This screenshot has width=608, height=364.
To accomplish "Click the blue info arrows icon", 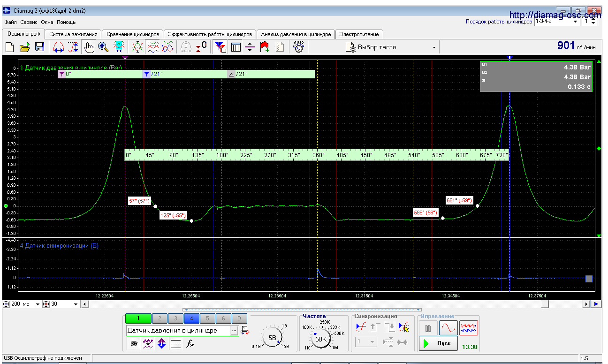I will 162,344.
